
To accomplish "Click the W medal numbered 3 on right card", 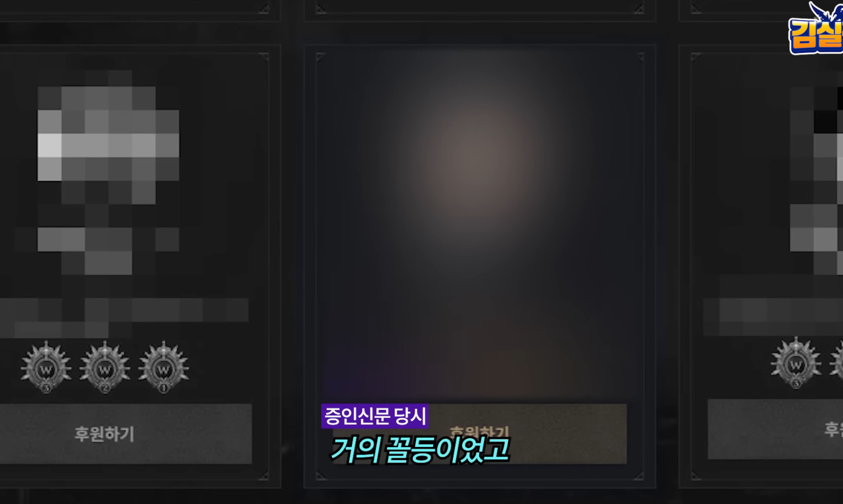I will click(796, 363).
